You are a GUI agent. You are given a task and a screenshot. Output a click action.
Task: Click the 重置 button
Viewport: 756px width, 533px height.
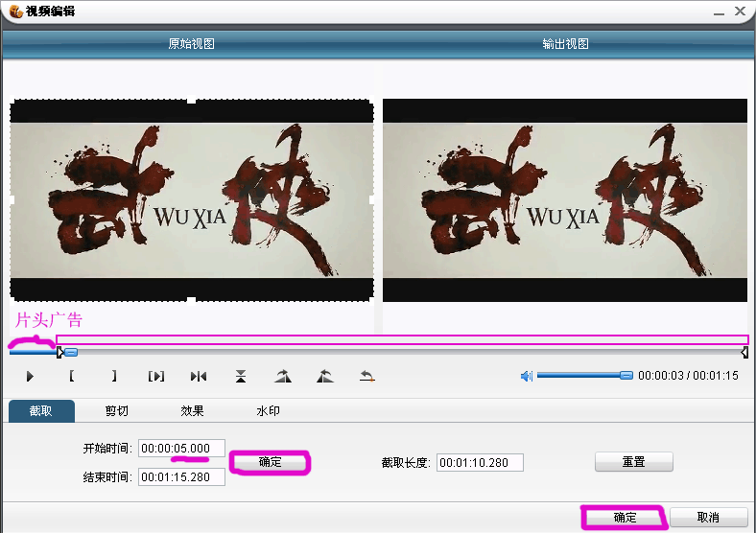click(x=634, y=462)
